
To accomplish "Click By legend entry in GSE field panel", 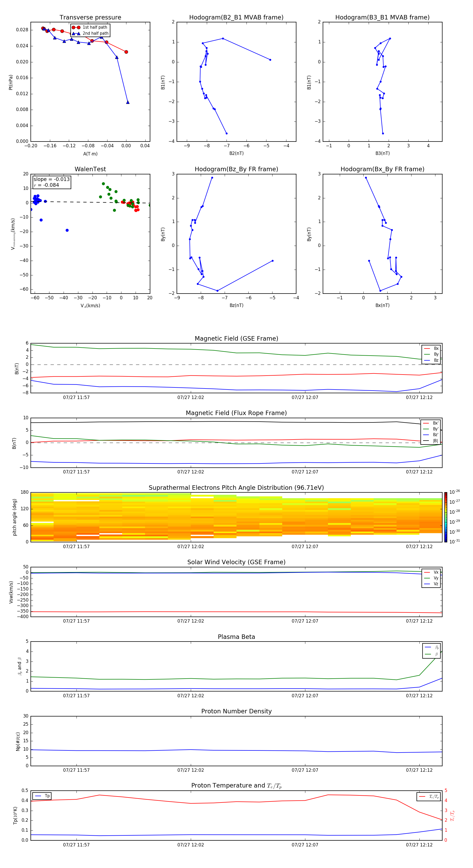I will [431, 355].
